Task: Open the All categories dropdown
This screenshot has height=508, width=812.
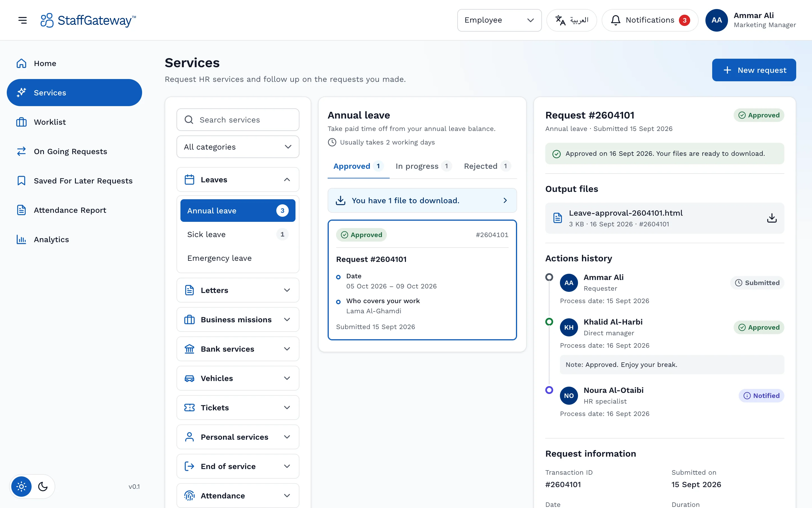Action: pyautogui.click(x=238, y=147)
